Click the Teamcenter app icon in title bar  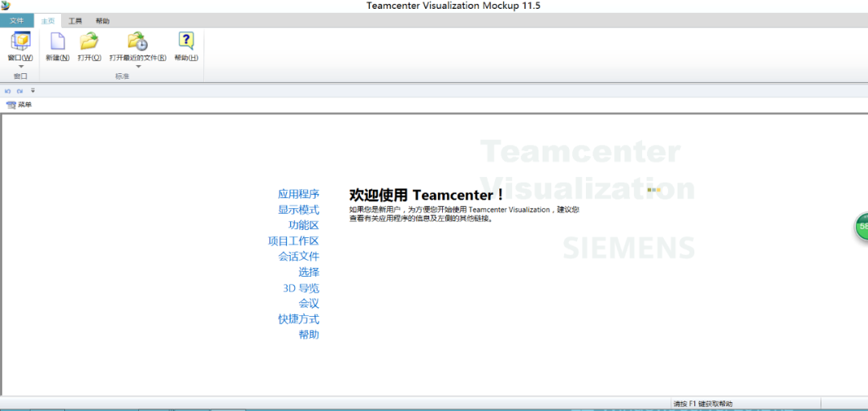tap(6, 6)
